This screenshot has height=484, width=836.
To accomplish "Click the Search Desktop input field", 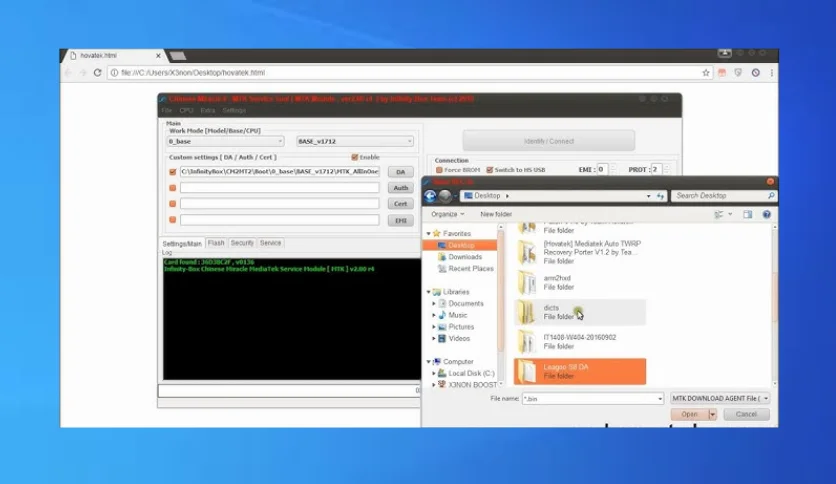I will coord(719,196).
